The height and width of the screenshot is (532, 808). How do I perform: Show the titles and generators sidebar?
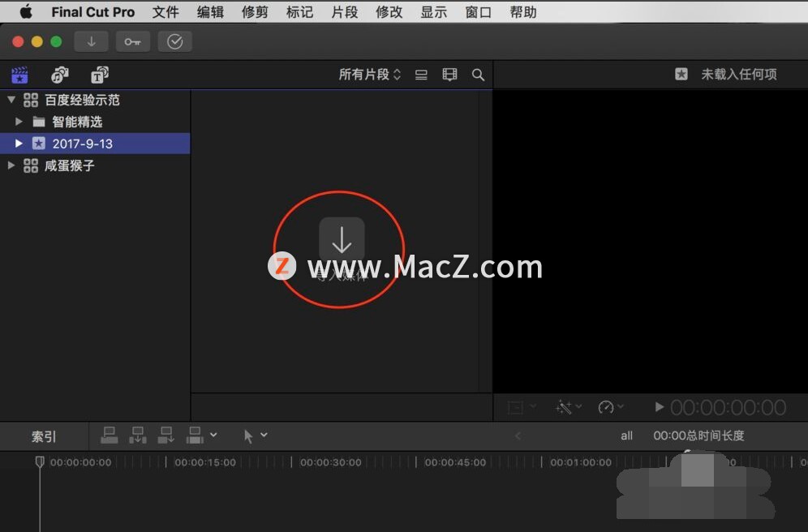point(100,75)
